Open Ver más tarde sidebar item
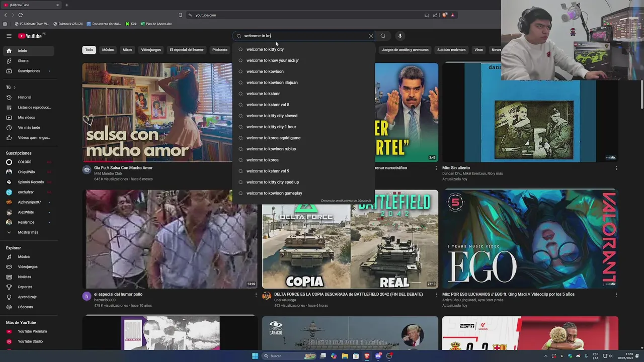The image size is (644, 362). (29, 127)
